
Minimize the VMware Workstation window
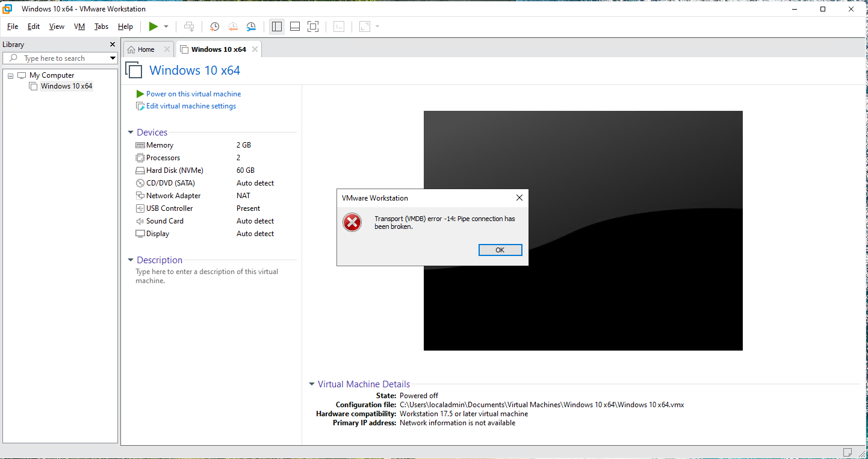point(795,9)
